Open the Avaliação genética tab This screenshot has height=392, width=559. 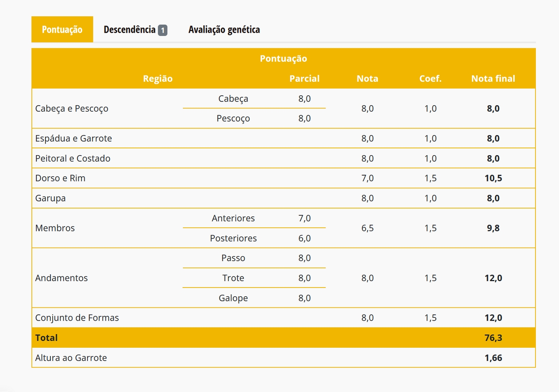pyautogui.click(x=224, y=30)
